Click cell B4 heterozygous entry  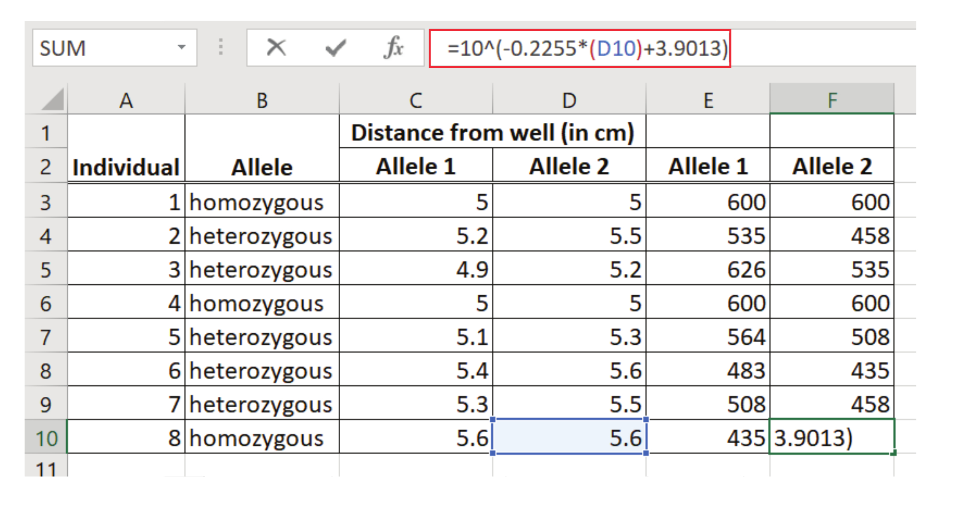(261, 236)
